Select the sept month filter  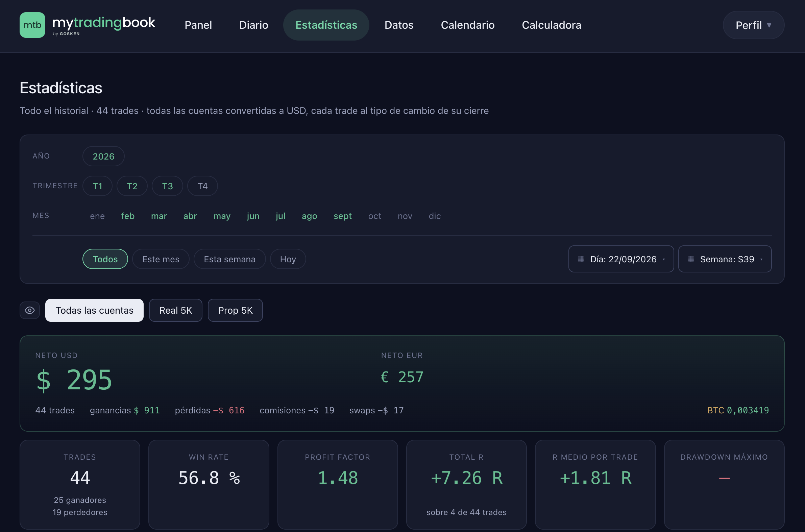[343, 216]
